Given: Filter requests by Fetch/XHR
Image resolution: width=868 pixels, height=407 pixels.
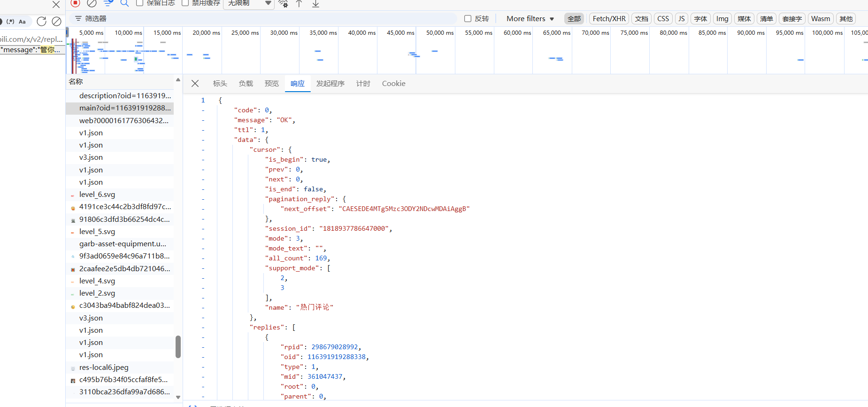Looking at the screenshot, I should [x=609, y=19].
